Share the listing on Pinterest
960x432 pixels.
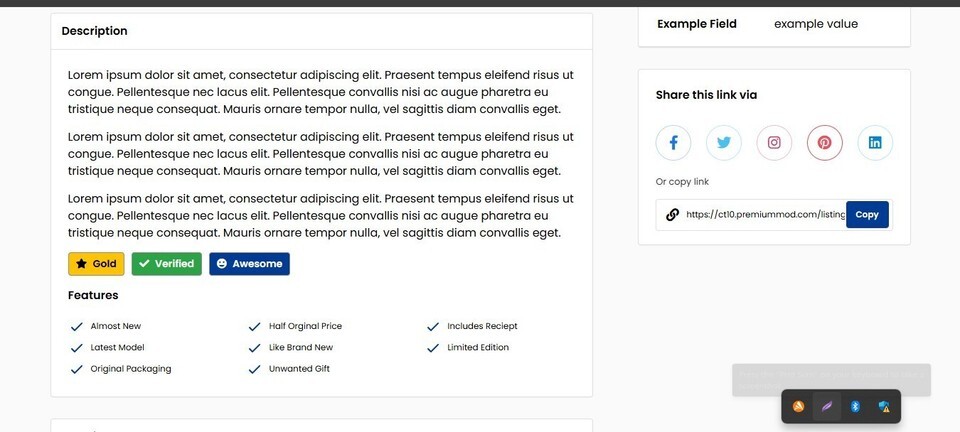(x=825, y=143)
